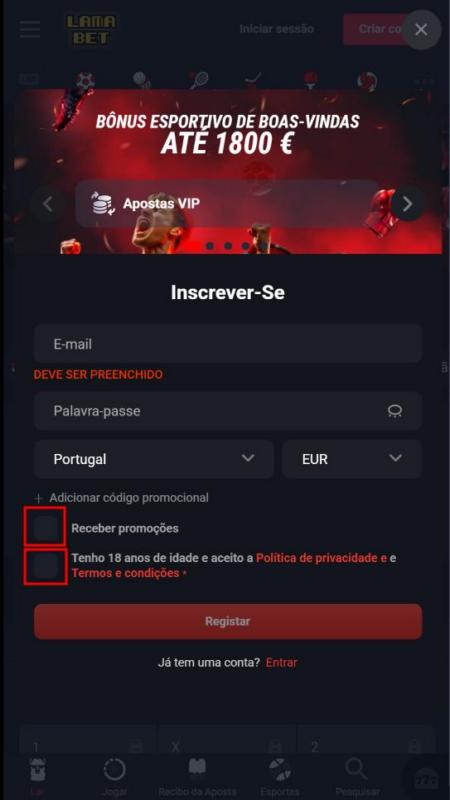Open the Termos e condições link

pos(126,573)
